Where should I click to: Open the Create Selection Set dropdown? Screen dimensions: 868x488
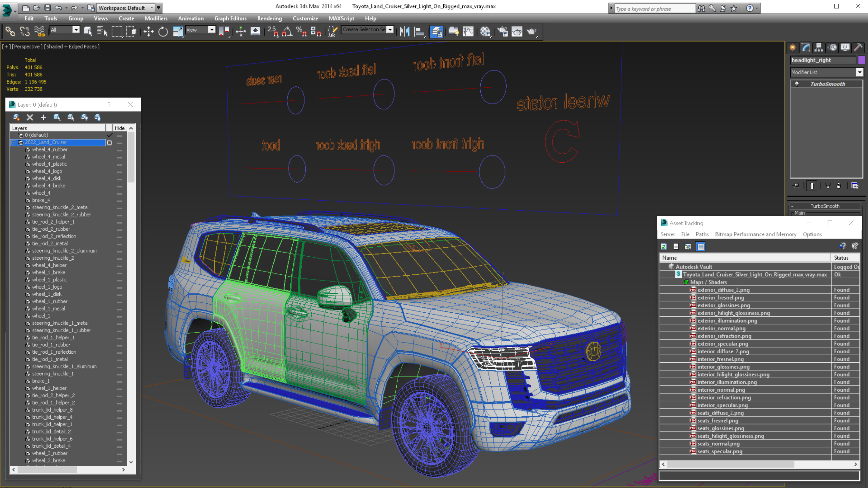point(390,30)
